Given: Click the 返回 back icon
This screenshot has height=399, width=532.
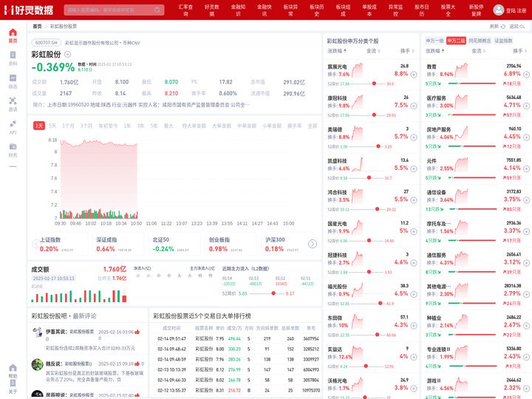Looking at the screenshot, I should tap(522, 27).
